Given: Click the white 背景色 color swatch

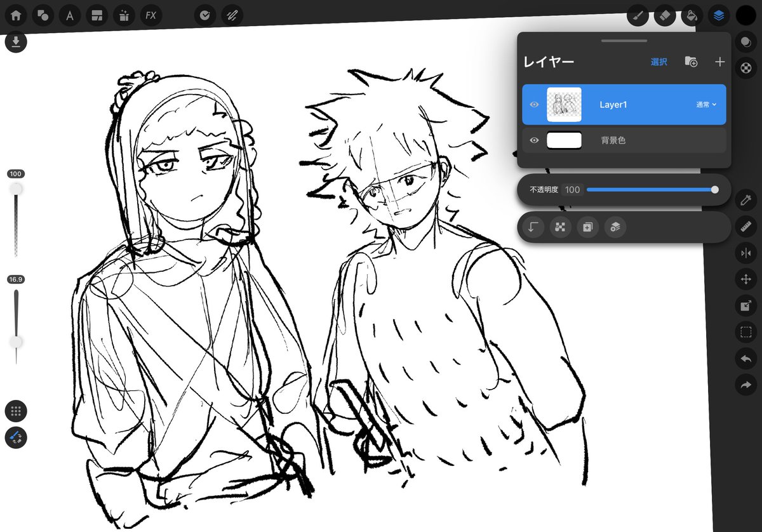Looking at the screenshot, I should point(565,140).
